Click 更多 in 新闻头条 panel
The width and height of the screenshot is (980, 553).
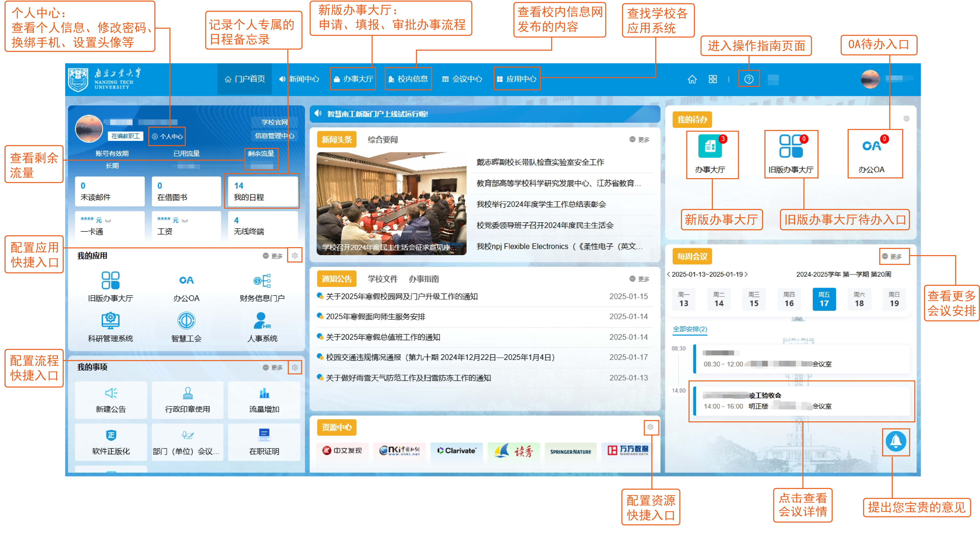click(639, 139)
